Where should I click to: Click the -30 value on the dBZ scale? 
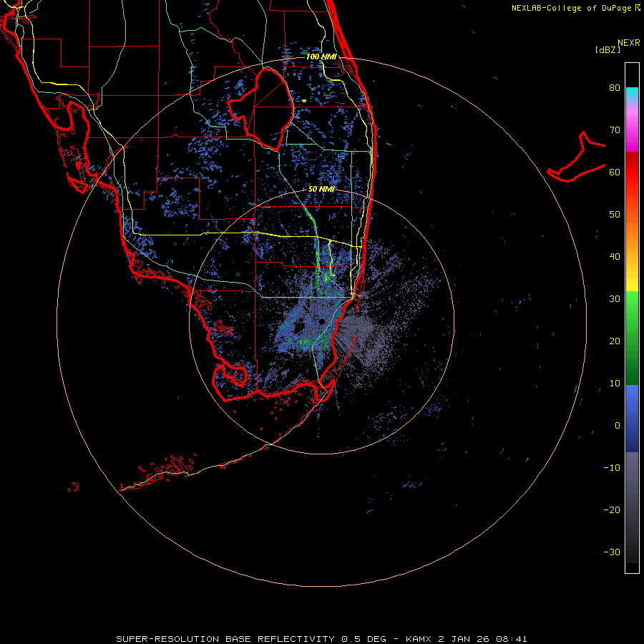point(612,552)
